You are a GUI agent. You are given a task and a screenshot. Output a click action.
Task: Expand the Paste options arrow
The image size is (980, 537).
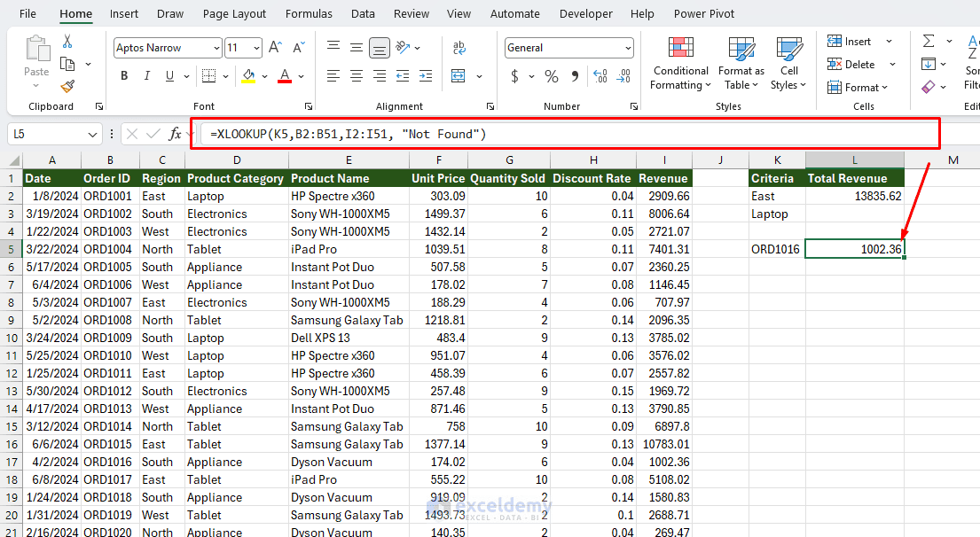36,86
